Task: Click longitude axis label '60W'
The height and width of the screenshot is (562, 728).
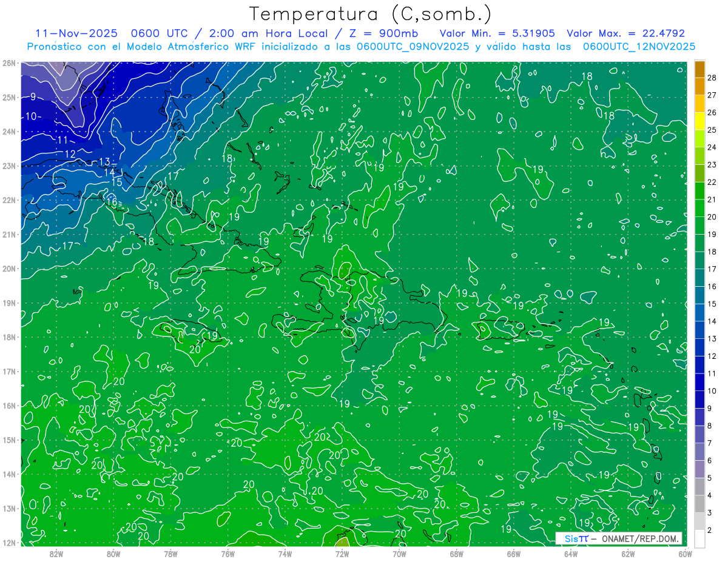Action: [685, 554]
